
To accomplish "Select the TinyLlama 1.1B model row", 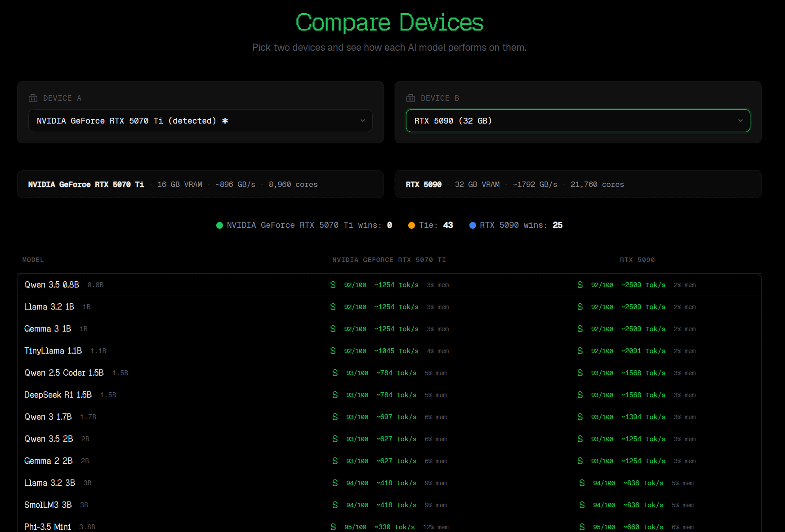I will pos(53,351).
